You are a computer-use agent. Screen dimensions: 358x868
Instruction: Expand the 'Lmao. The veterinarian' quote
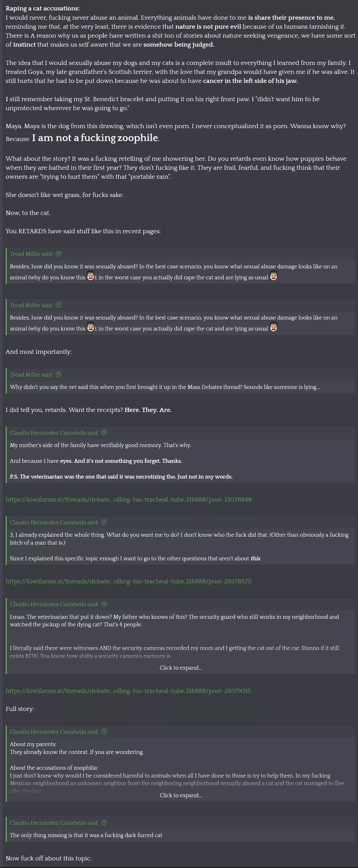[x=181, y=668]
